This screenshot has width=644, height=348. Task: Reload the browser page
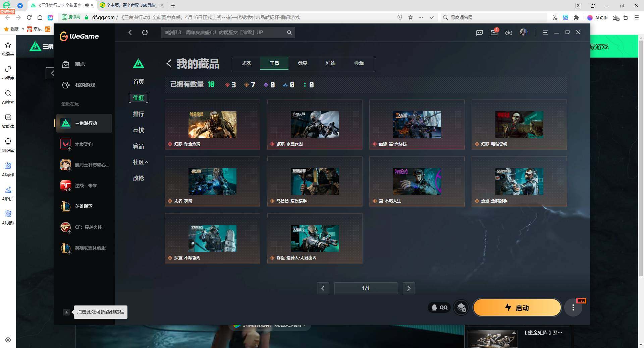pyautogui.click(x=29, y=17)
